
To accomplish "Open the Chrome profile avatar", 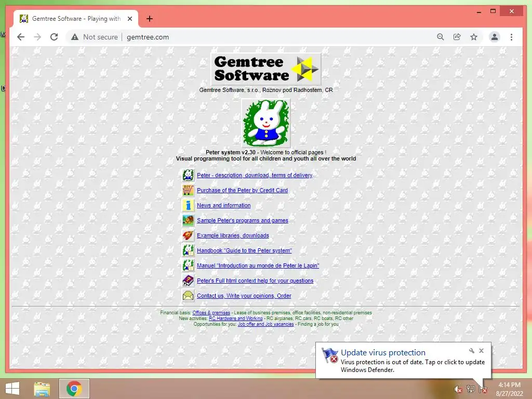I will [x=495, y=37].
